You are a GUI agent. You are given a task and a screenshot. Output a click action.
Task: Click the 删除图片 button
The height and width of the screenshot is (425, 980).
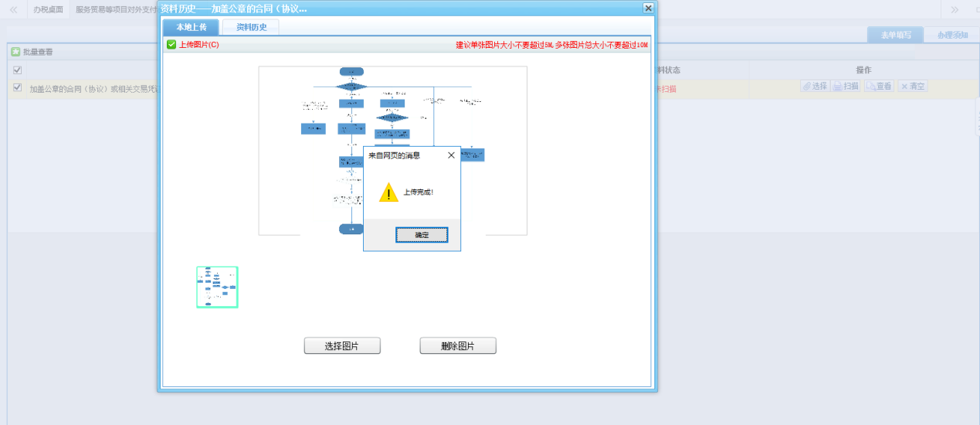tap(458, 346)
